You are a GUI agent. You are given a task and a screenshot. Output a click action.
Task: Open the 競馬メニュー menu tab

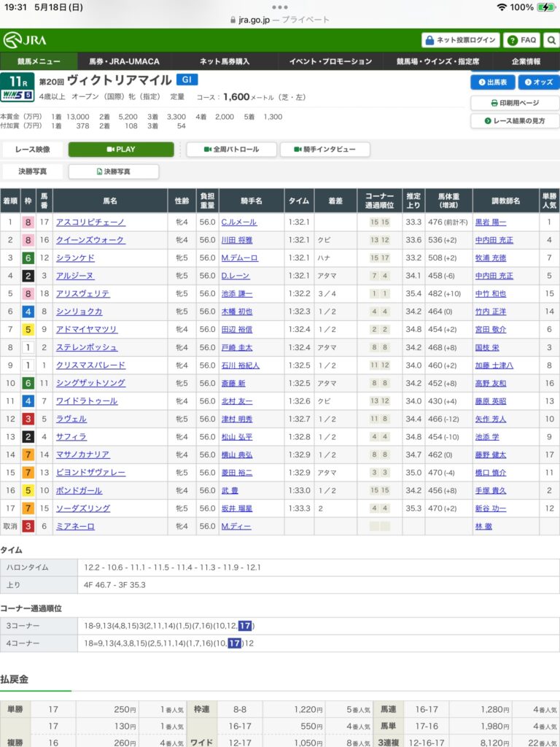click(39, 61)
